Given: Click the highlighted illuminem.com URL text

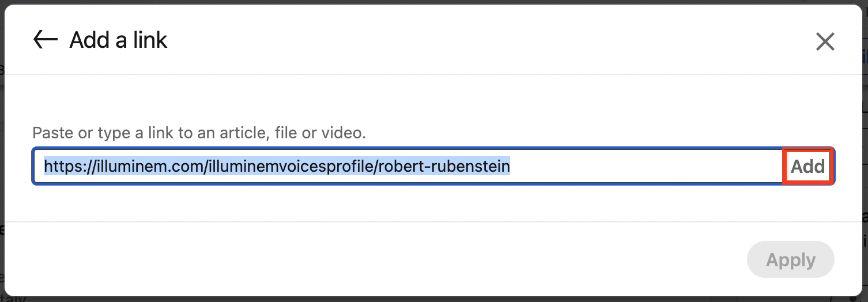Looking at the screenshot, I should pos(277,167).
